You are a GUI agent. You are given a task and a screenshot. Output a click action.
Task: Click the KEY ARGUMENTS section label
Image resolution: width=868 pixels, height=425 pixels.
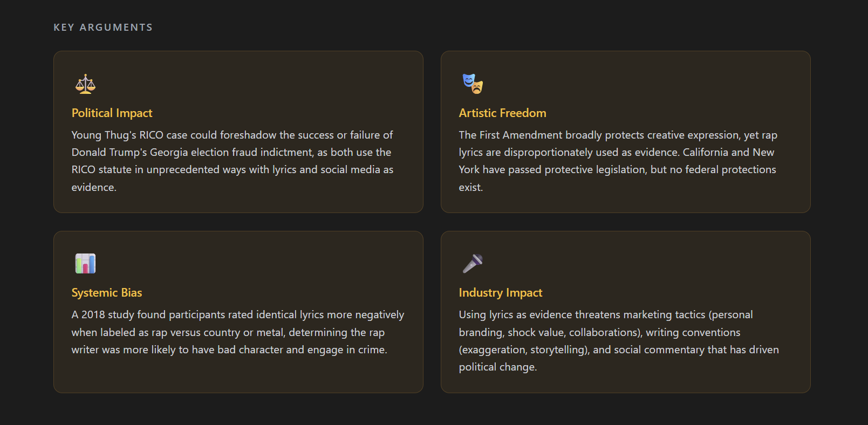point(103,28)
